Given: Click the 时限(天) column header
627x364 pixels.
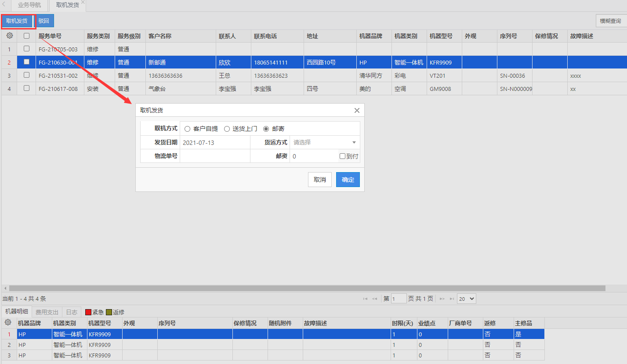Looking at the screenshot, I should pyautogui.click(x=404, y=323).
